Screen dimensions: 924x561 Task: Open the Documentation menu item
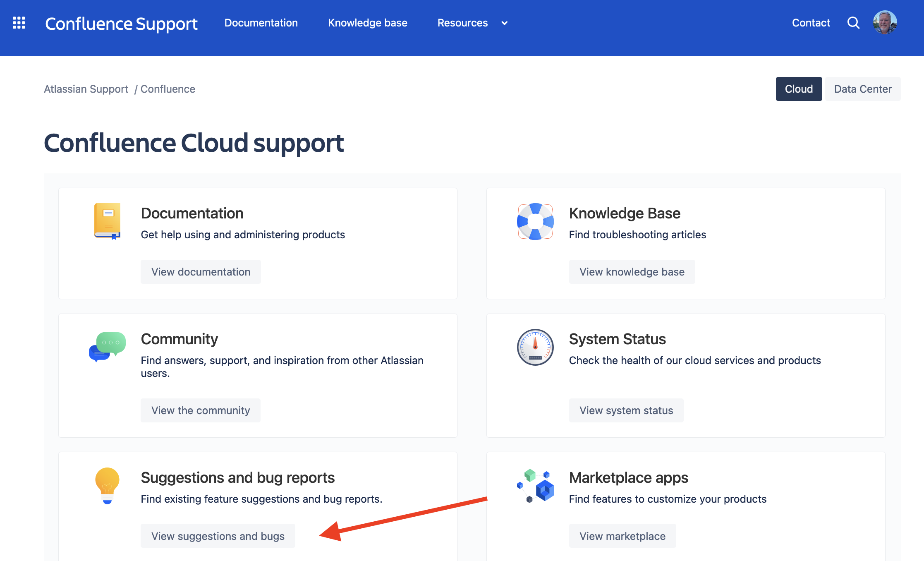[261, 23]
